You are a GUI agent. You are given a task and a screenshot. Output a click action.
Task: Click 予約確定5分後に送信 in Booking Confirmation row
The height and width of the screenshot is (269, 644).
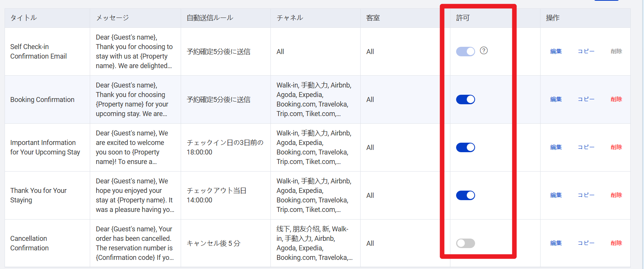coord(218,100)
